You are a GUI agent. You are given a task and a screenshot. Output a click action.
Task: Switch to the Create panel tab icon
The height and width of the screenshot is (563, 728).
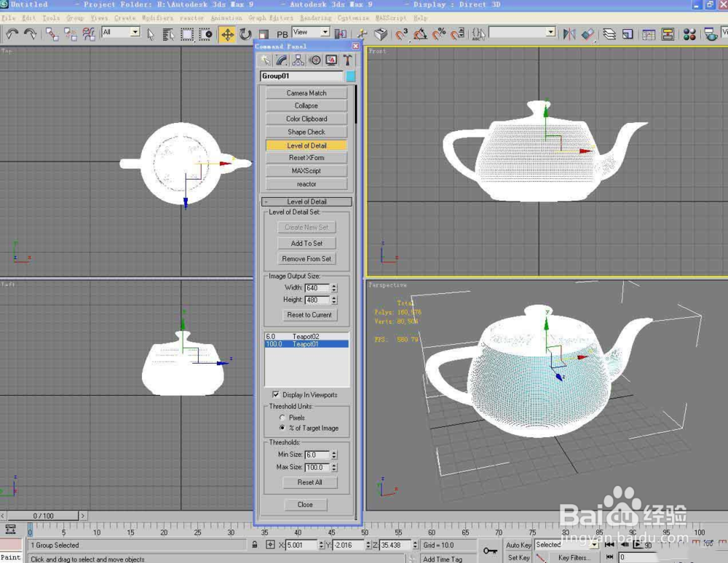pyautogui.click(x=265, y=60)
